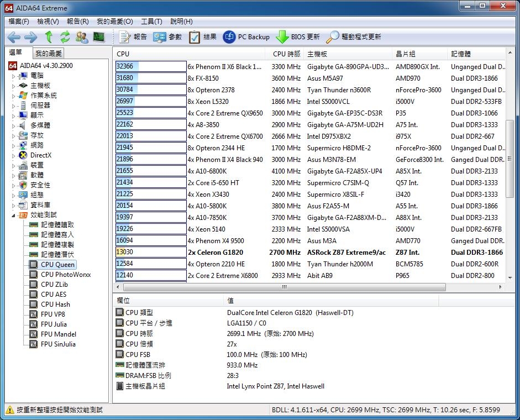The height and width of the screenshot is (420, 520).
Task: Select the 2x Celeron G1820 result row
Action: 310,253
